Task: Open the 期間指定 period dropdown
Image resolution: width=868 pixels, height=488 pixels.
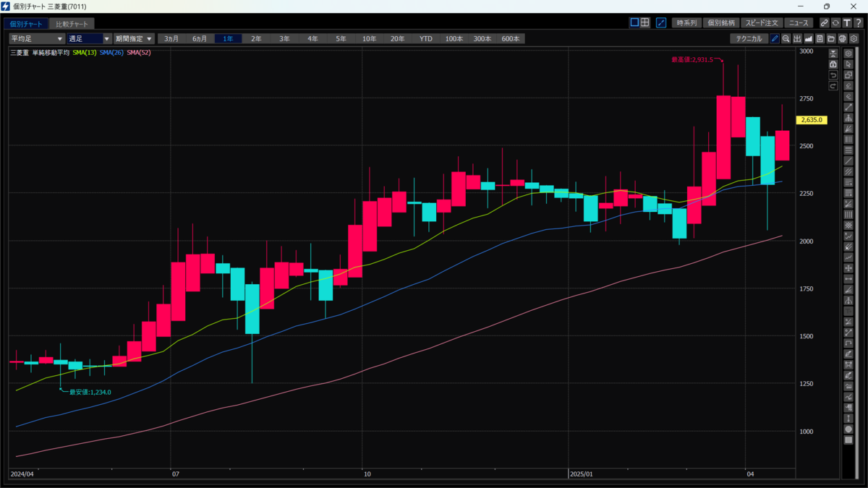Action: click(134, 38)
